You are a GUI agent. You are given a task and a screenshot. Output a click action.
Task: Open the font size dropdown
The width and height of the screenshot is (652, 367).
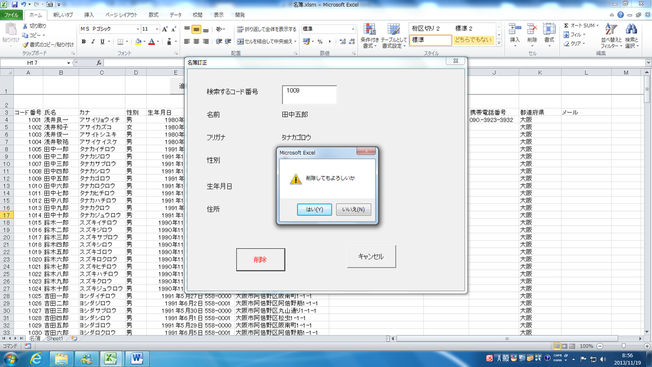point(157,29)
